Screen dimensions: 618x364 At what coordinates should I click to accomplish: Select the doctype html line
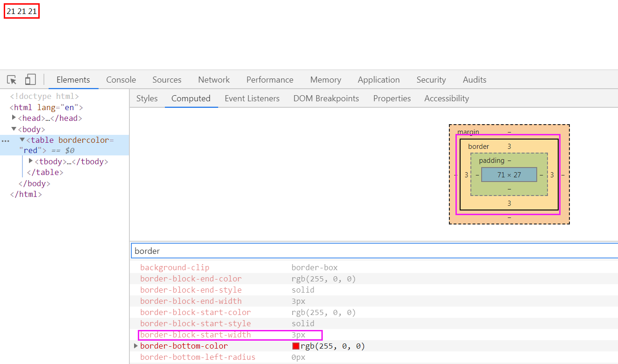click(x=44, y=97)
